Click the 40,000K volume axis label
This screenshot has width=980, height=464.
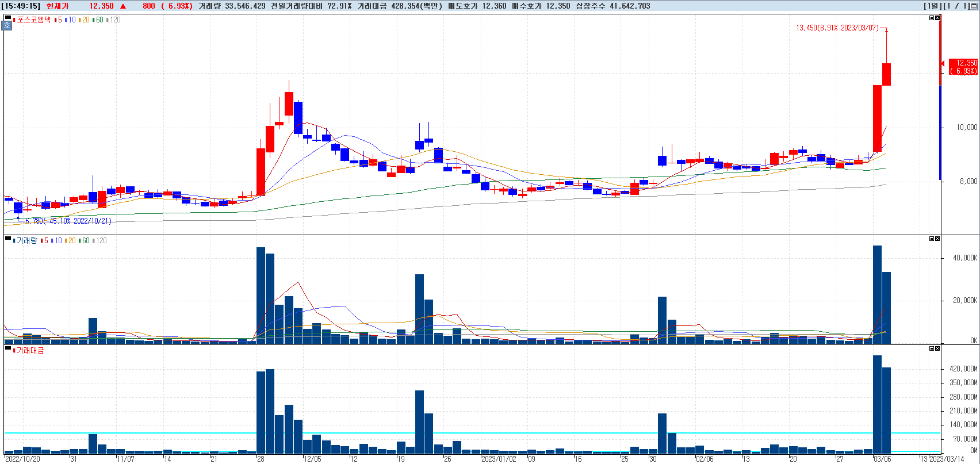click(965, 258)
